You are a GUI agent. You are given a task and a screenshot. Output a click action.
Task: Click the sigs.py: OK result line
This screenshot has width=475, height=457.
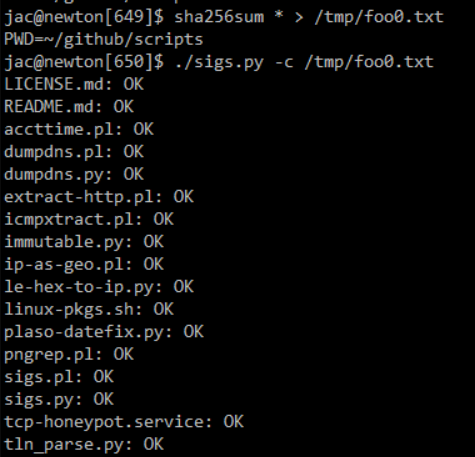pyautogui.click(x=59, y=400)
